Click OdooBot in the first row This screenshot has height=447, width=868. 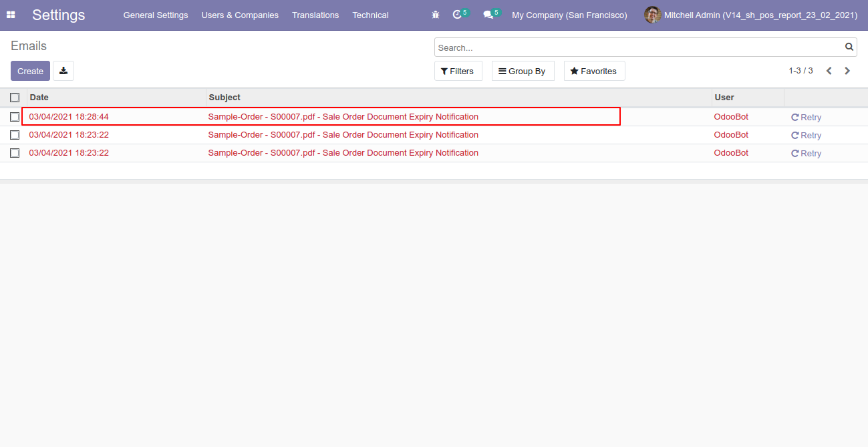[x=731, y=117]
